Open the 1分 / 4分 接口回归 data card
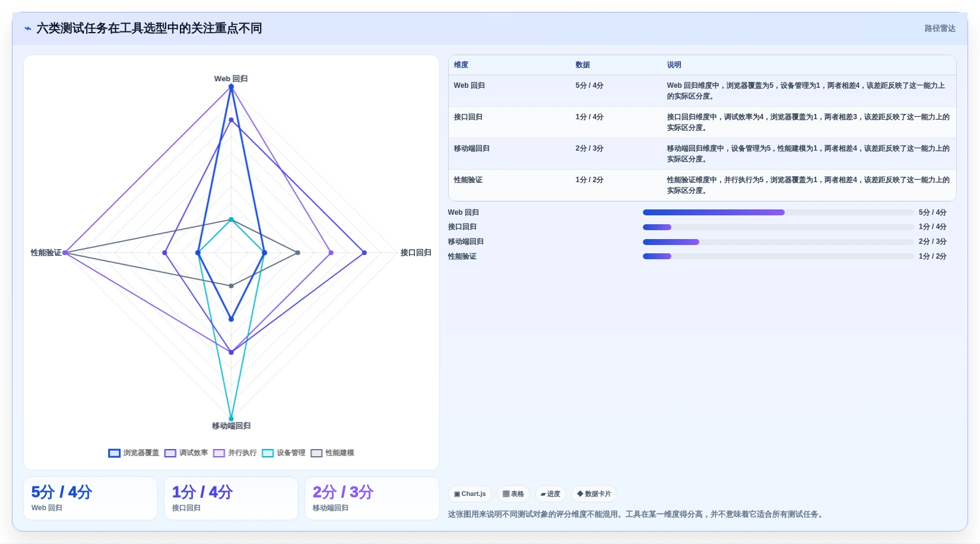 point(231,498)
